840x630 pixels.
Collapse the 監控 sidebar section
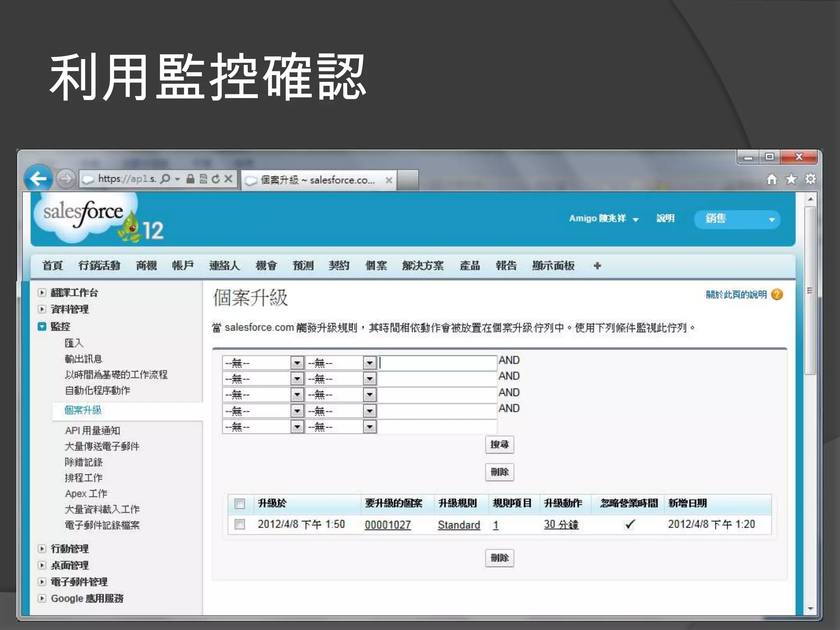[x=42, y=326]
